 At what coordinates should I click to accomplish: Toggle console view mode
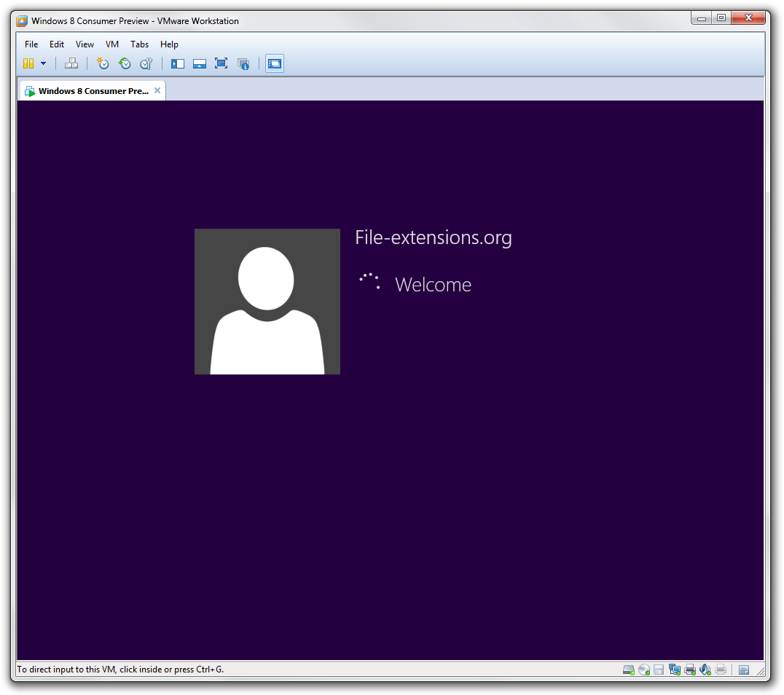[274, 63]
